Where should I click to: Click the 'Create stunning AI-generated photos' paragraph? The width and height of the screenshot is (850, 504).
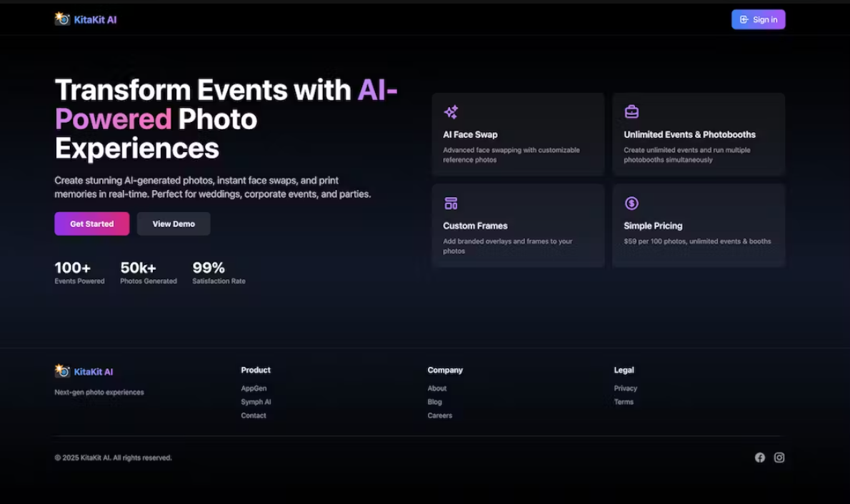click(213, 187)
